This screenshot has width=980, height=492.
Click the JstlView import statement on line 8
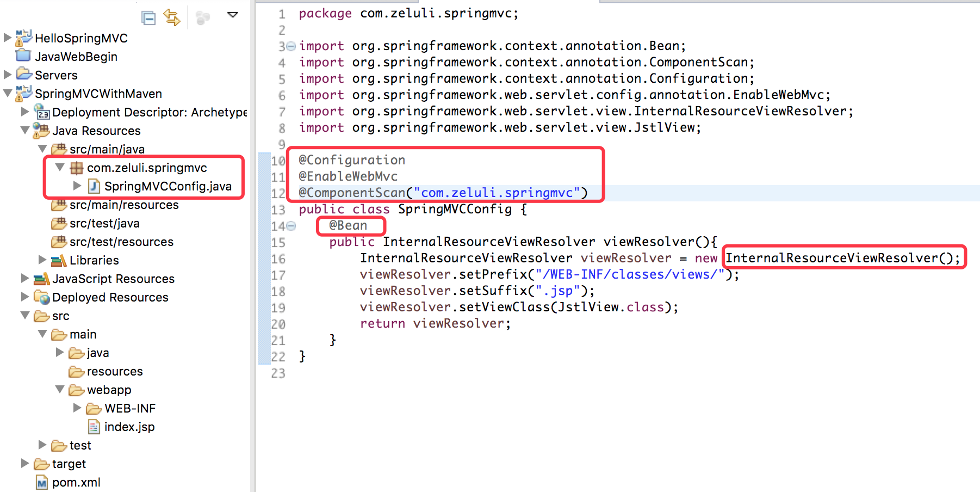[500, 127]
